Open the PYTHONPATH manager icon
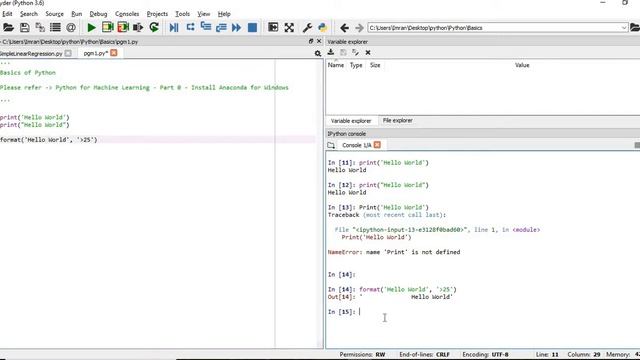 click(322, 27)
